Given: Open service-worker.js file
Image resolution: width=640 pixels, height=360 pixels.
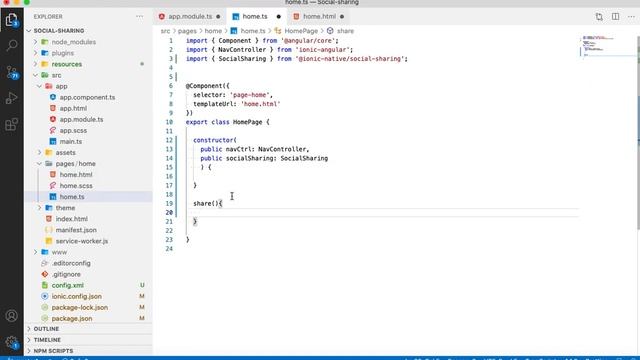Looking at the screenshot, I should (82, 241).
